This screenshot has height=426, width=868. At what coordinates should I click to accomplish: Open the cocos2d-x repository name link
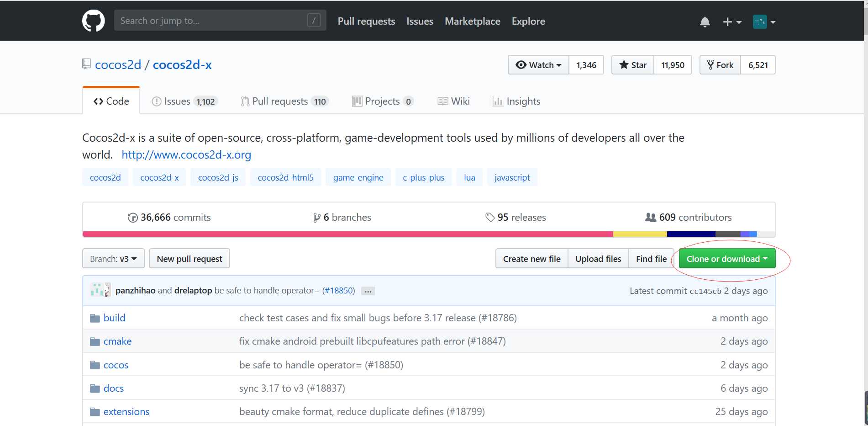182,65
